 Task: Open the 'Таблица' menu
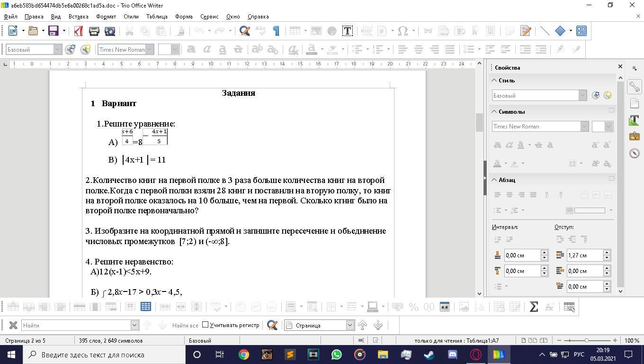point(156,16)
